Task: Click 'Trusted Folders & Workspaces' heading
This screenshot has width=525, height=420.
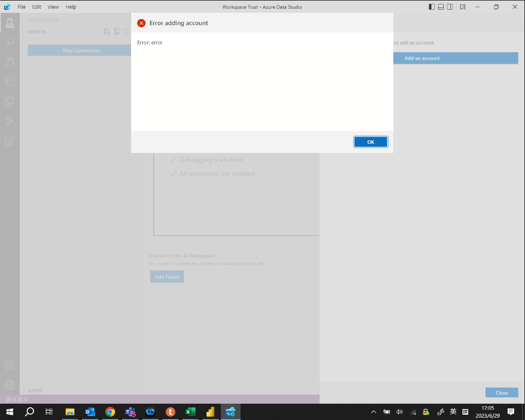Action: pyautogui.click(x=182, y=256)
